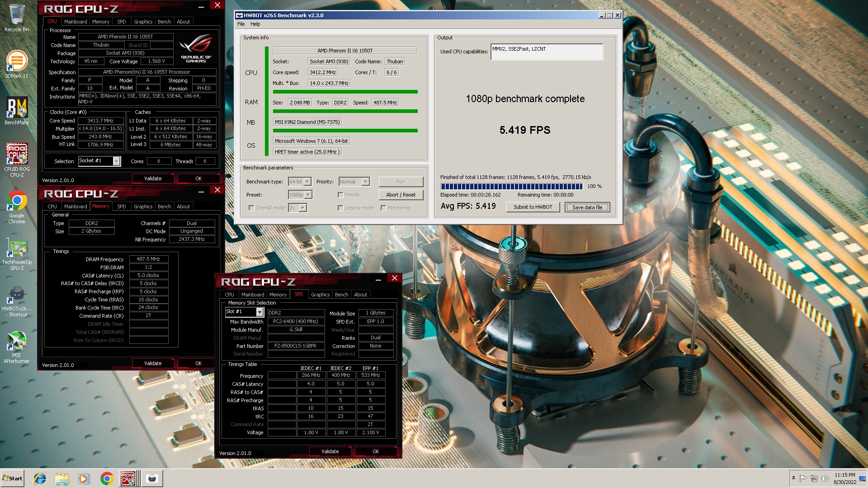The width and height of the screenshot is (868, 488).
Task: Click the Save data file button
Action: pyautogui.click(x=587, y=207)
